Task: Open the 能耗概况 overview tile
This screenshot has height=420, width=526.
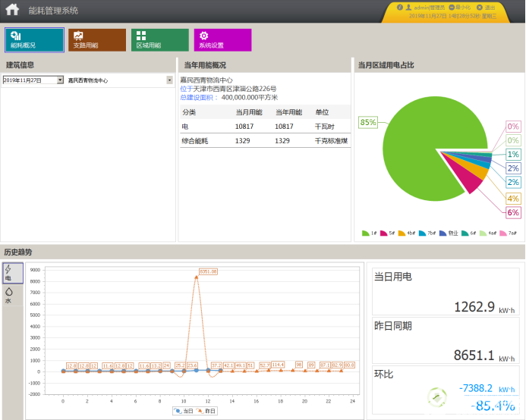Action: (x=34, y=40)
